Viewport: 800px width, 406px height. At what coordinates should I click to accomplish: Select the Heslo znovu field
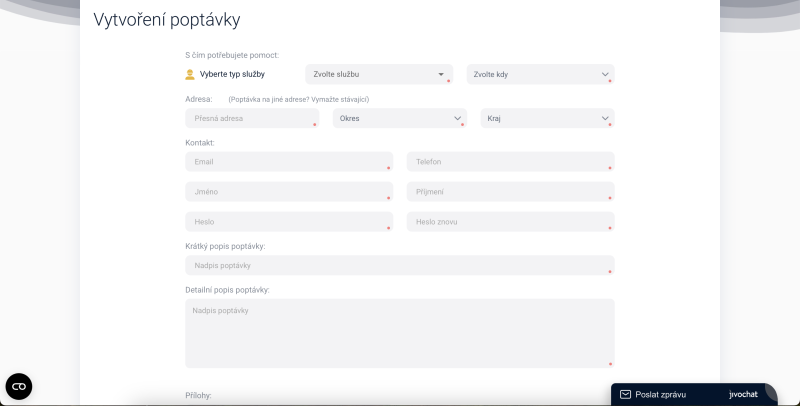pos(511,222)
